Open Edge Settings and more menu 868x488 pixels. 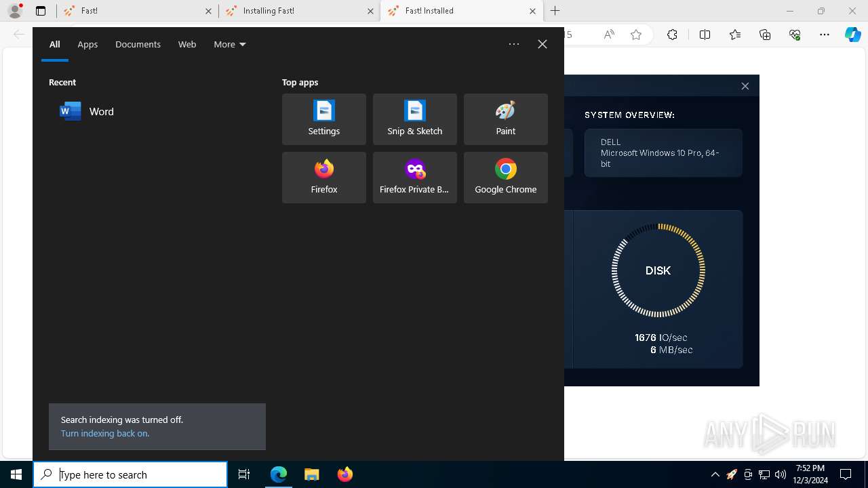pyautogui.click(x=825, y=35)
